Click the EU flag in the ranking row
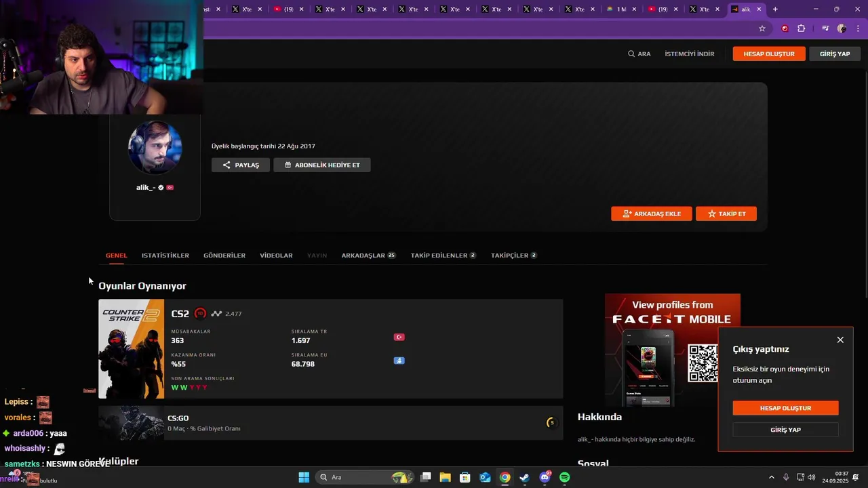This screenshot has width=868, height=488. coord(399,361)
